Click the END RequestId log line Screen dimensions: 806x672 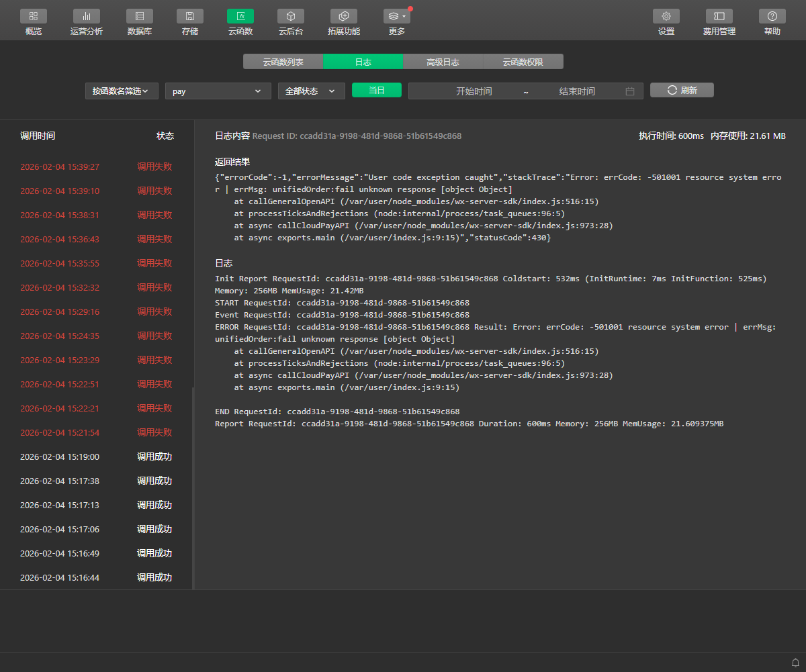point(337,412)
